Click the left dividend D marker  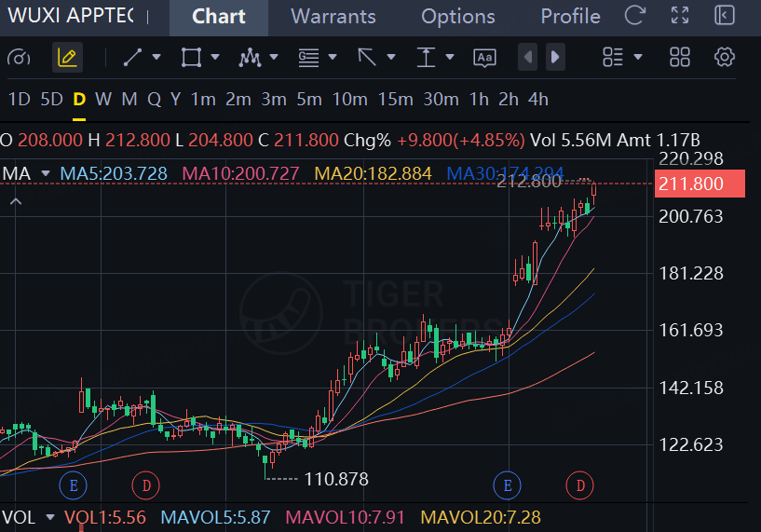tap(145, 485)
